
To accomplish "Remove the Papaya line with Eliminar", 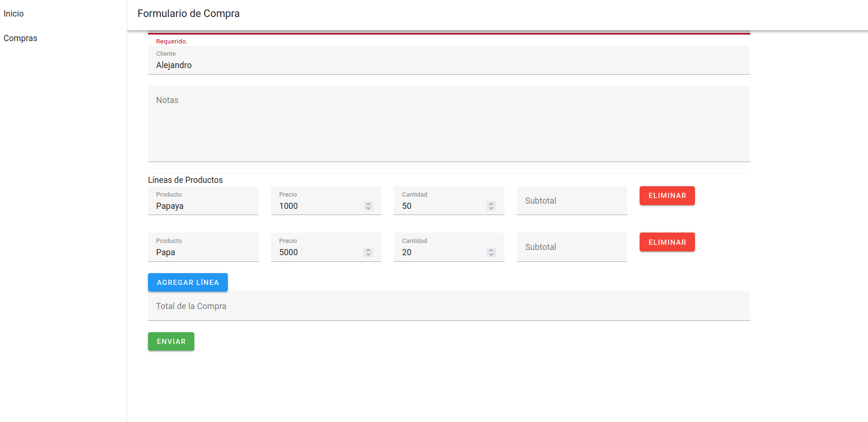I will tap(667, 196).
